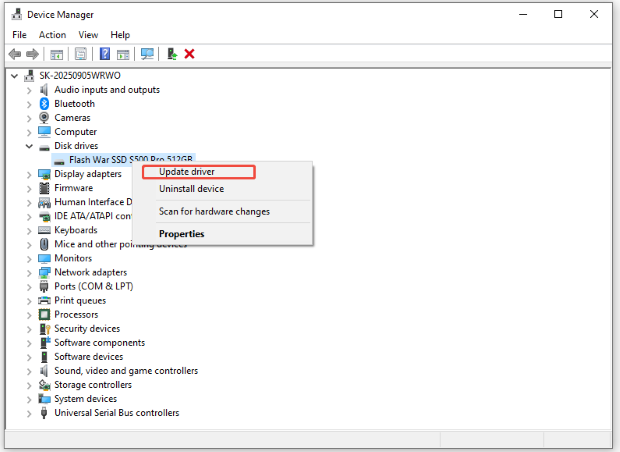620x452 pixels.
Task: Select the Flash War SSD S500 Pro drive
Action: [x=130, y=160]
